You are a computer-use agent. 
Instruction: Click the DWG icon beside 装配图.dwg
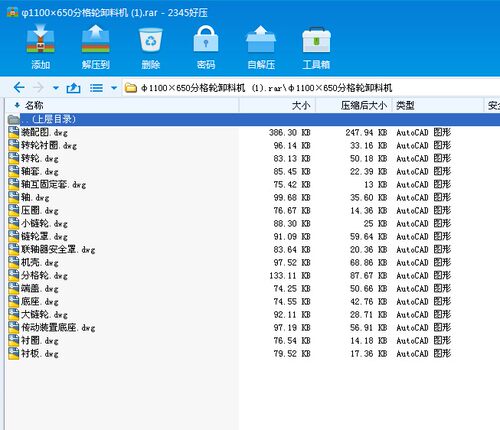(14, 133)
